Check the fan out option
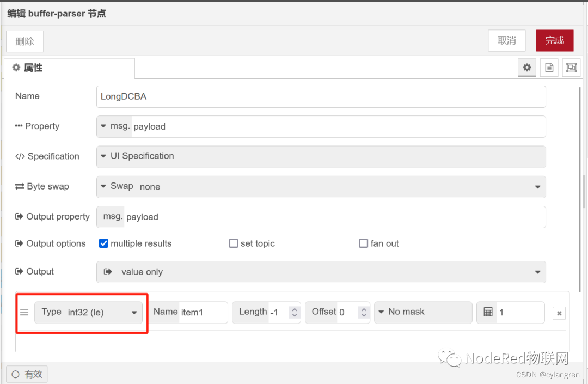The width and height of the screenshot is (588, 384). pyautogui.click(x=363, y=243)
